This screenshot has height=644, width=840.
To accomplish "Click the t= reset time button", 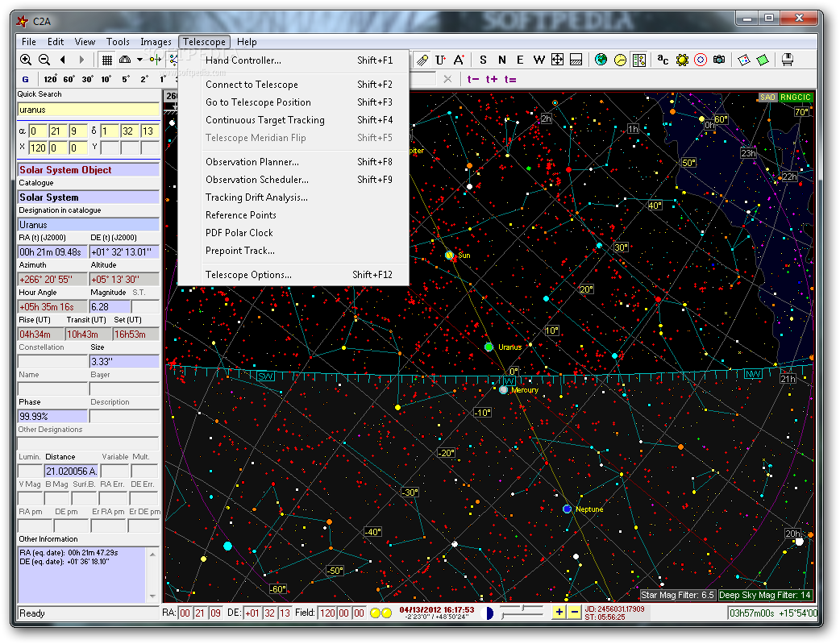I will [x=510, y=79].
